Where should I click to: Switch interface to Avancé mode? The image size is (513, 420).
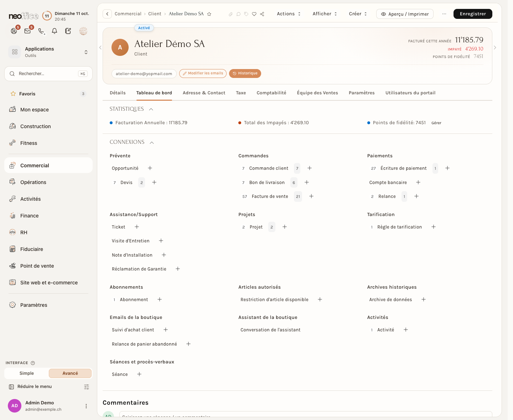pos(70,373)
